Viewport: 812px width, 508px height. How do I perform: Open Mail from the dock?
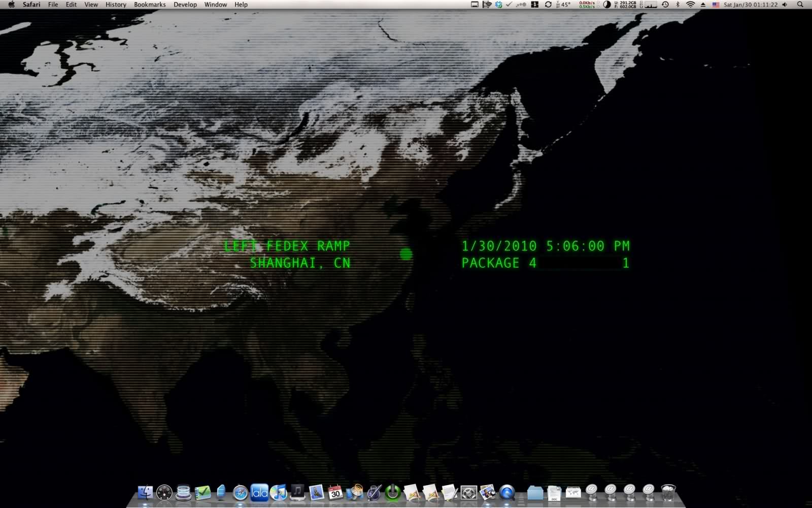point(316,492)
